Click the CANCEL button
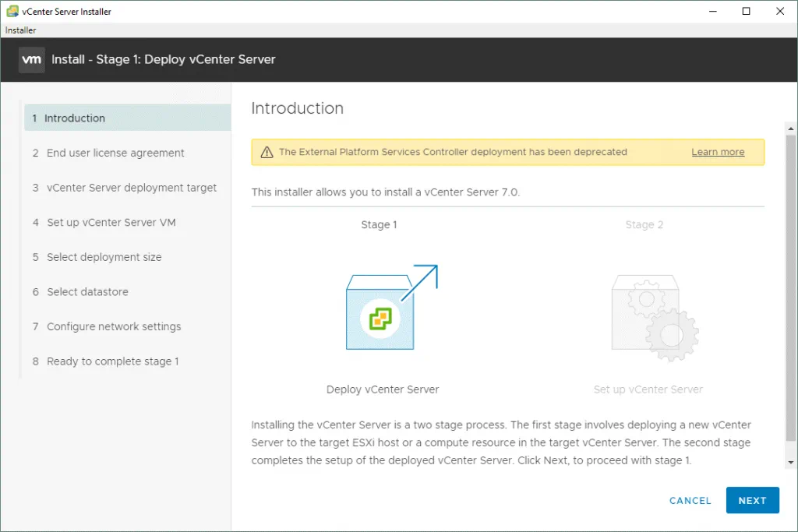 pyautogui.click(x=690, y=501)
